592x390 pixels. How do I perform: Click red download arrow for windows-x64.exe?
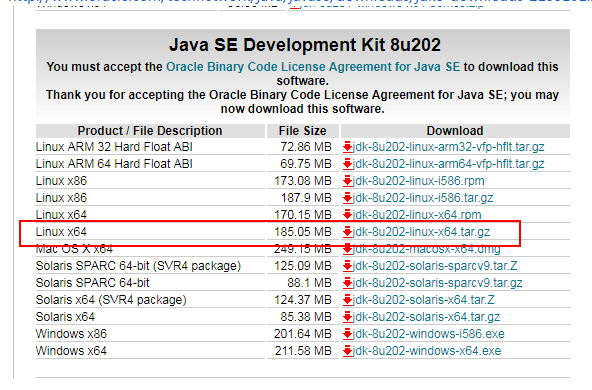coord(347,351)
